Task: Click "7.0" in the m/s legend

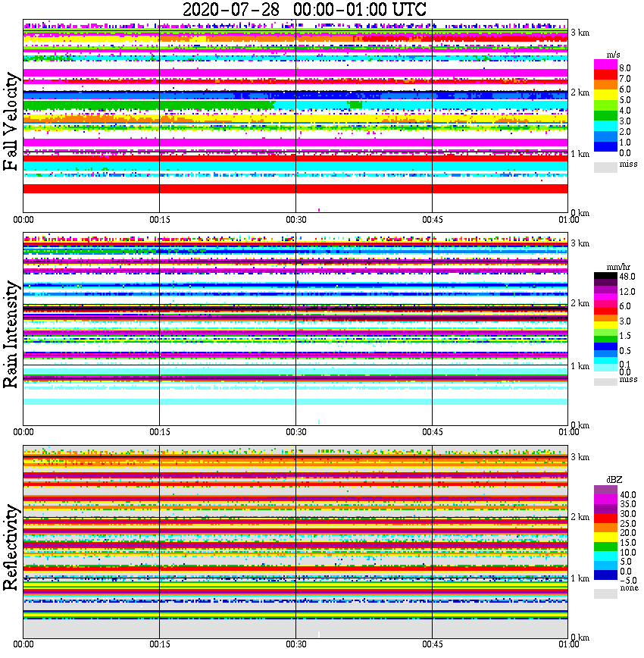Action: 625,79
